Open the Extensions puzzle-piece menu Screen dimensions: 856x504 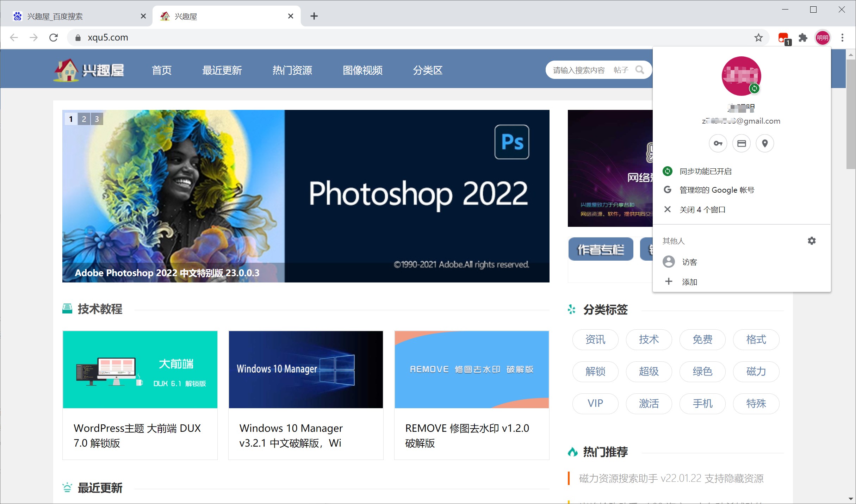click(803, 38)
